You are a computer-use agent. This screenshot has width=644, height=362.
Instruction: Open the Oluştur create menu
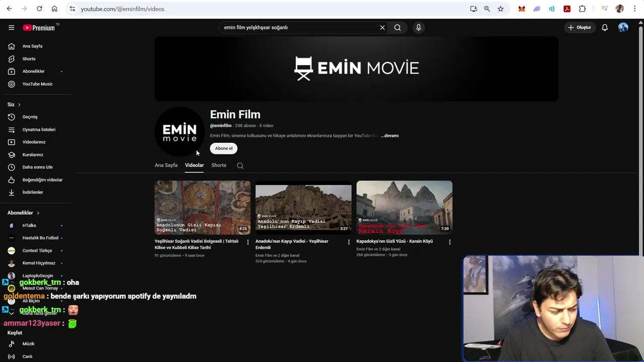(580, 28)
